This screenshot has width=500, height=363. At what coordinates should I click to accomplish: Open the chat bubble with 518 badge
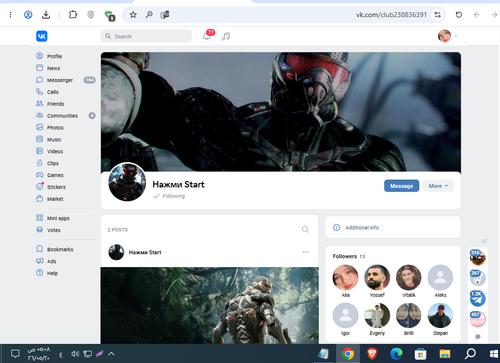point(477,257)
